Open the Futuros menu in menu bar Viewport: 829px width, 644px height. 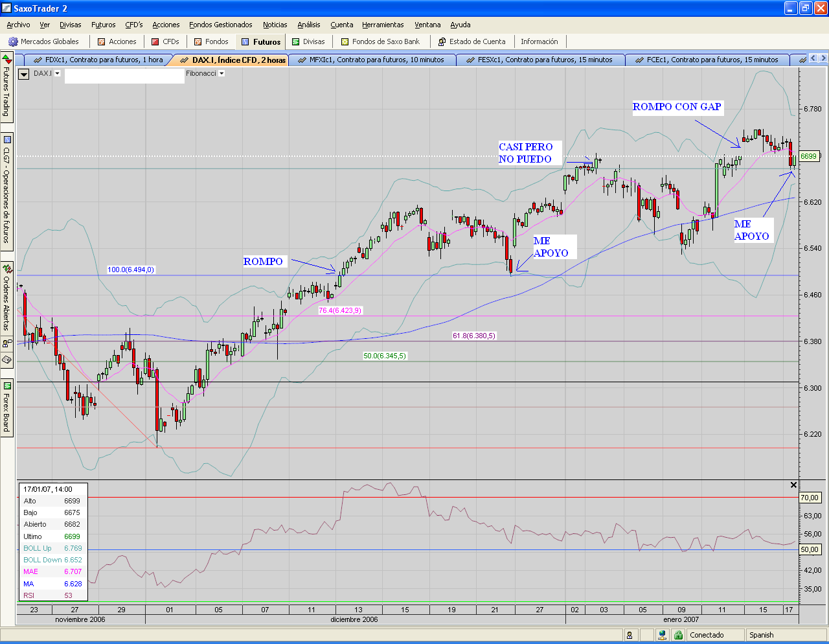[104, 25]
